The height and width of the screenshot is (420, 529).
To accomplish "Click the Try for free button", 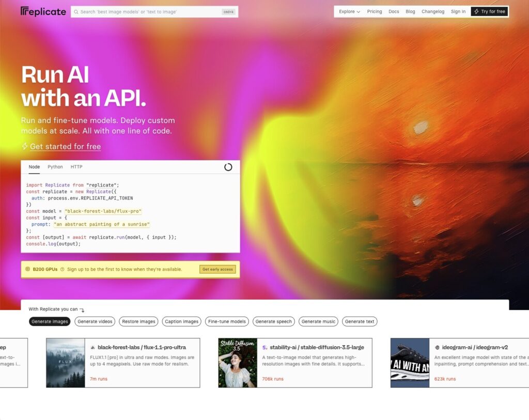I will point(490,11).
